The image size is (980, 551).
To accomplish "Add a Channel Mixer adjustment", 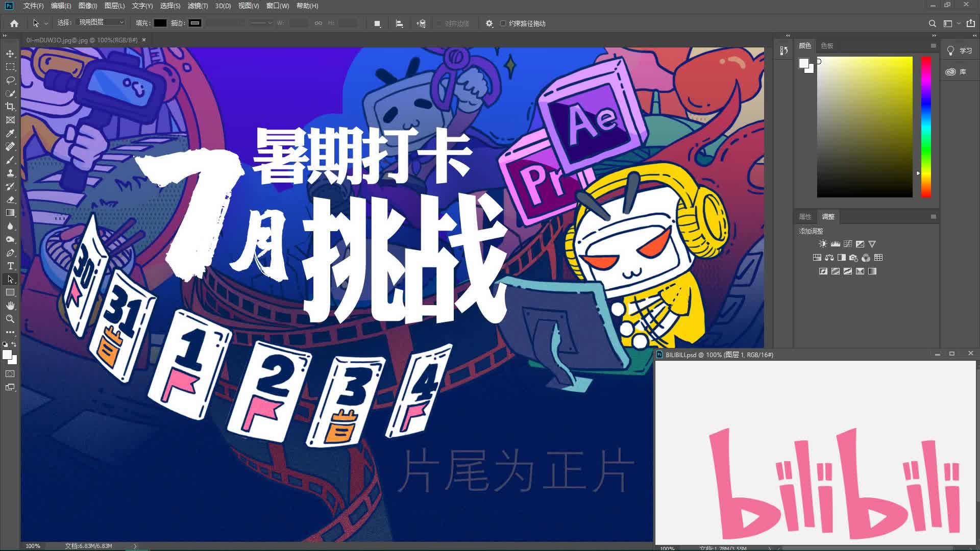I will tap(866, 258).
